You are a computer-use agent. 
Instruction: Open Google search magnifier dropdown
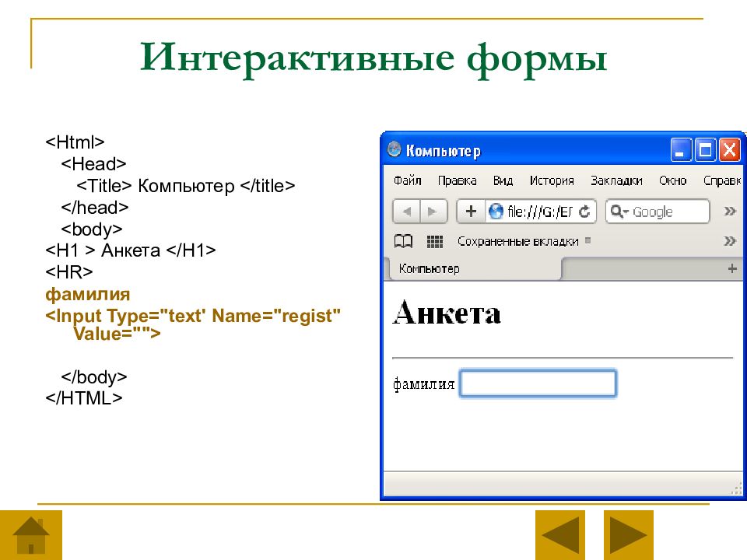[619, 212]
